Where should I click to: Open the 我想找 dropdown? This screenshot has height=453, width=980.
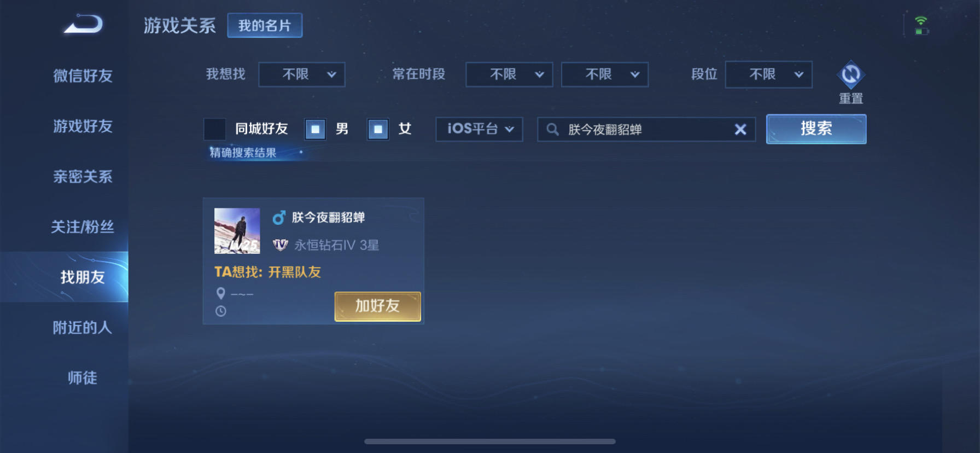(302, 74)
